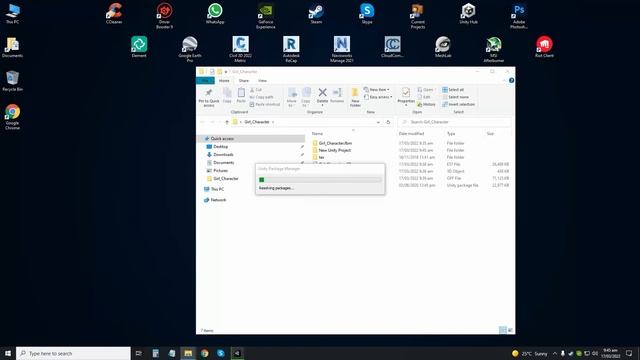Click the Windows Start button
The height and width of the screenshot is (360, 640).
(8, 353)
